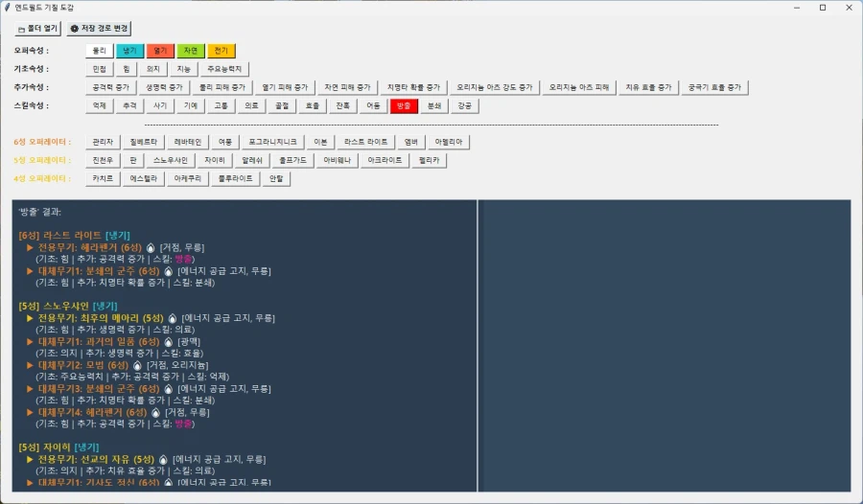Viewport: 863px width, 504px height.
Task: Show operator 라스트 라이트 via its button
Action: tap(366, 142)
